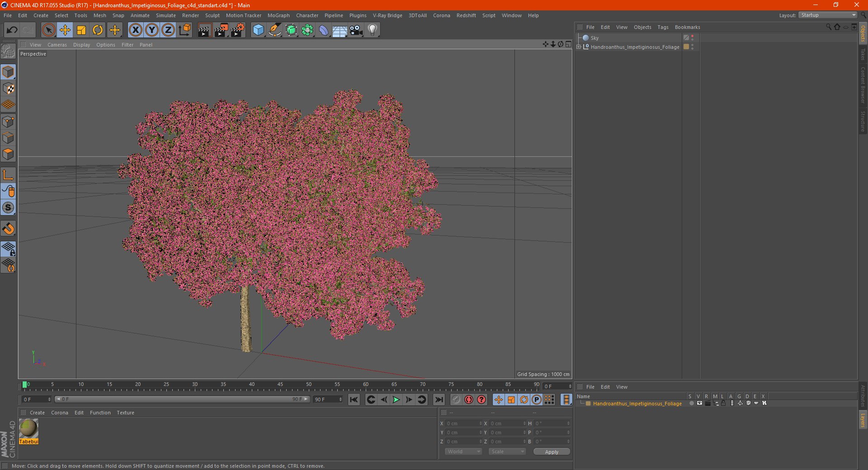Open the Simulate menu
The image size is (868, 470).
tap(166, 15)
